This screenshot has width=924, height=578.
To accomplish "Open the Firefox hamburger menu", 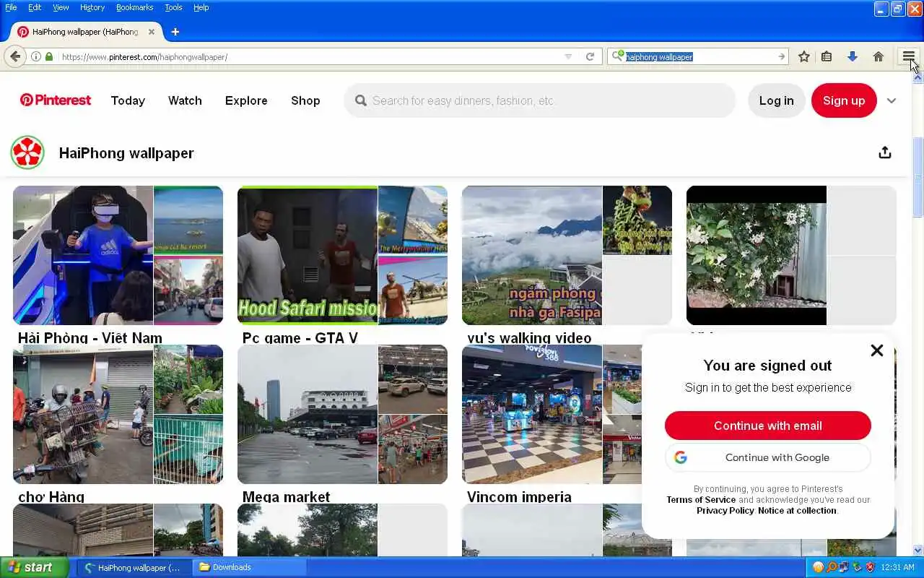I will point(908,56).
